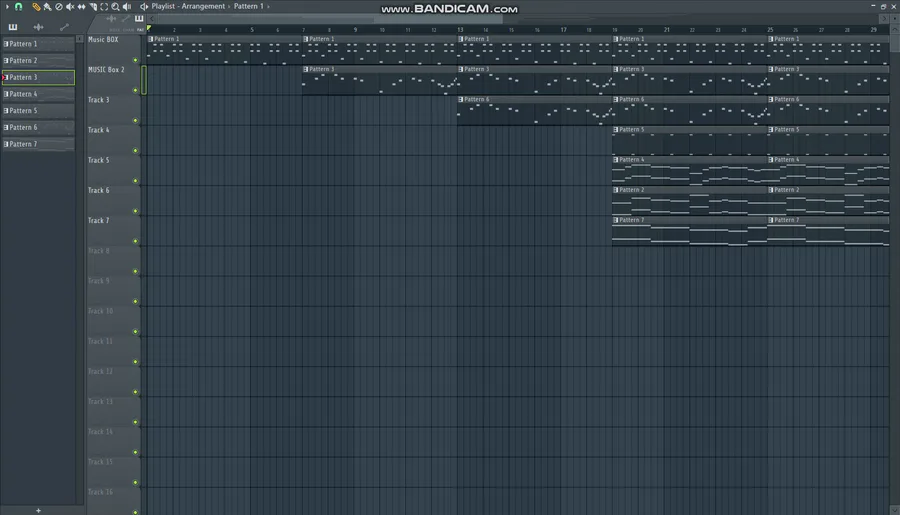Open clip menu of Pattern 1 at bar 25
The width and height of the screenshot is (900, 515).
pyautogui.click(x=771, y=39)
